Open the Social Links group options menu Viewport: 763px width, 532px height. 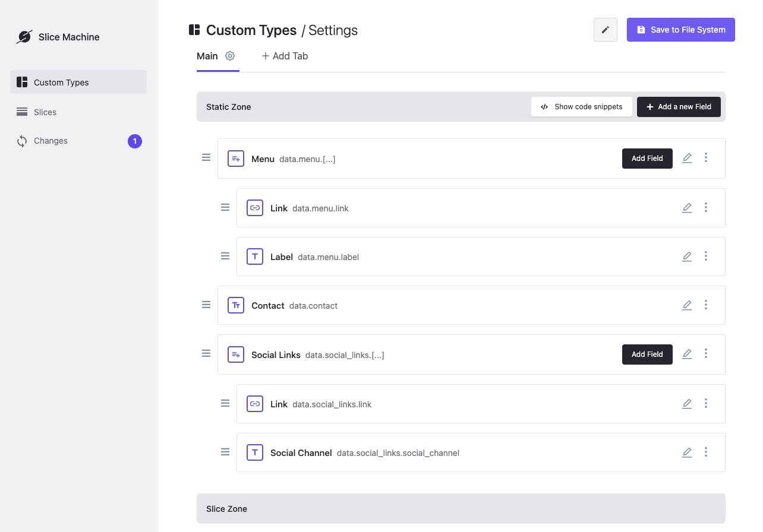[x=706, y=353]
